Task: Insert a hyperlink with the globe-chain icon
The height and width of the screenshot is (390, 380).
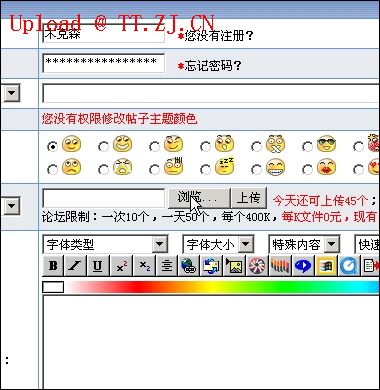Action: click(x=189, y=266)
